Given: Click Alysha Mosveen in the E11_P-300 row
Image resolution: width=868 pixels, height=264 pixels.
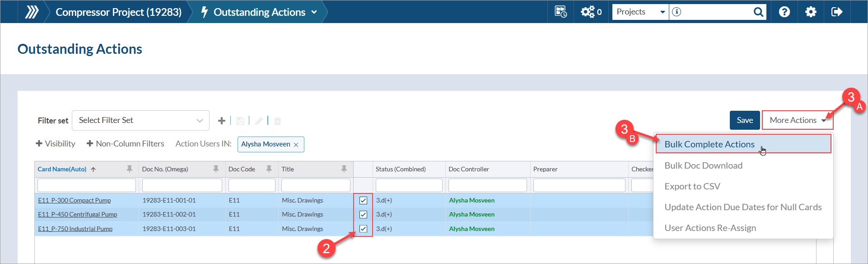Looking at the screenshot, I should tap(471, 200).
